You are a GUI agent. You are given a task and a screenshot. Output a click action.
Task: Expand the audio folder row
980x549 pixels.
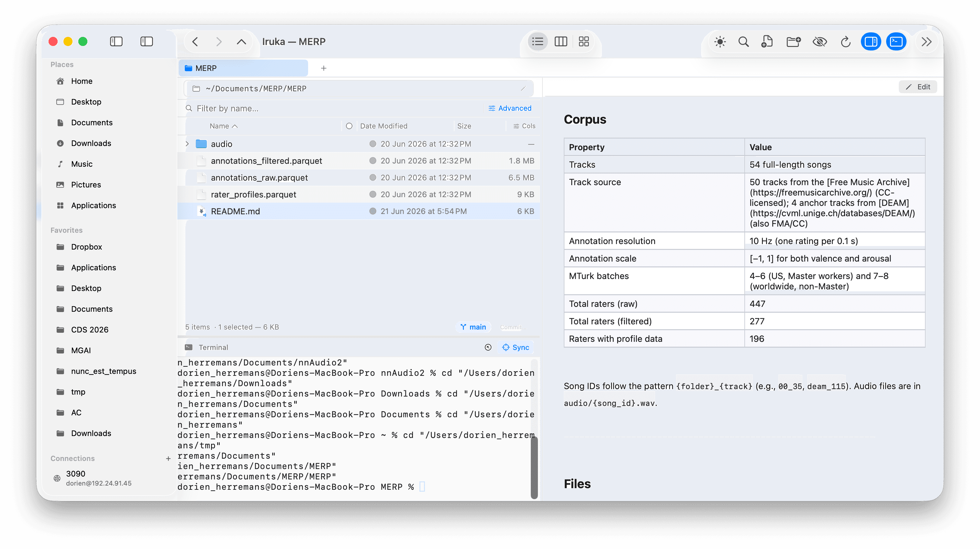tap(187, 144)
